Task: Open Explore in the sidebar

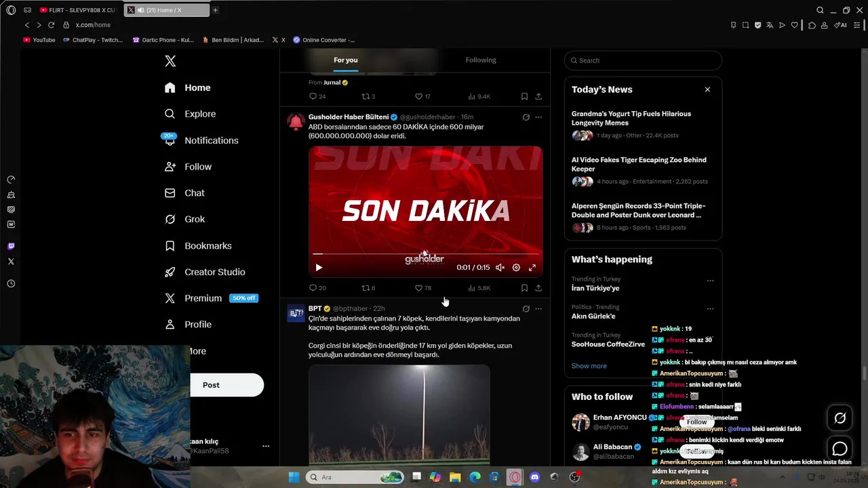Action: pos(190,114)
